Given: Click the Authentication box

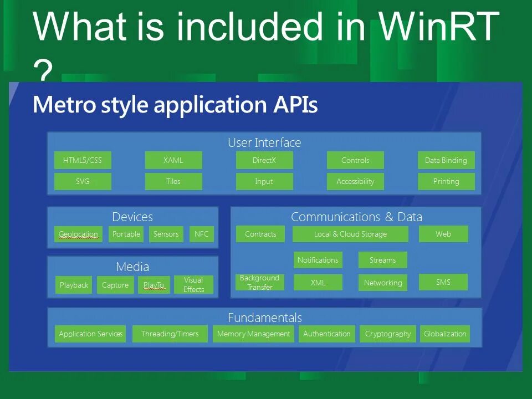Looking at the screenshot, I should click(x=327, y=334).
